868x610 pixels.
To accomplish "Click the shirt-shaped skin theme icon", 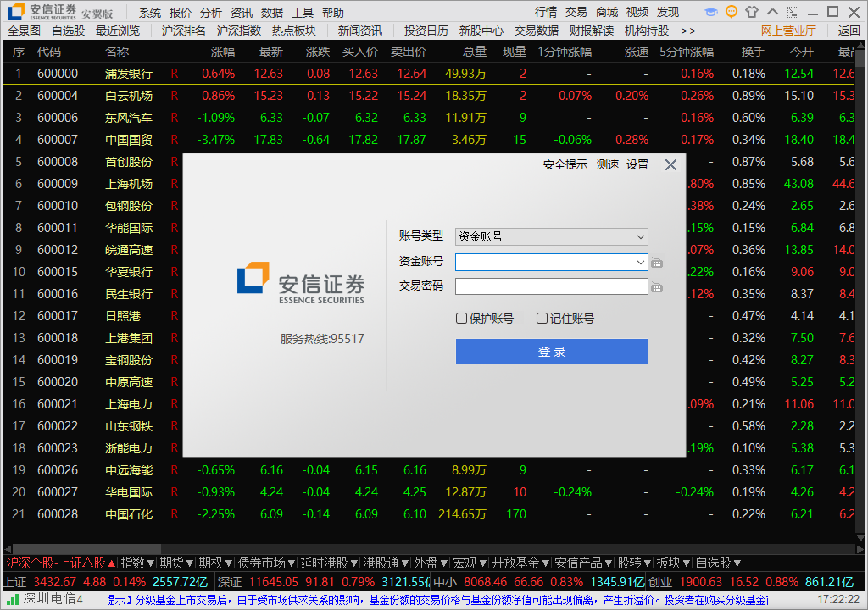I will [x=751, y=12].
